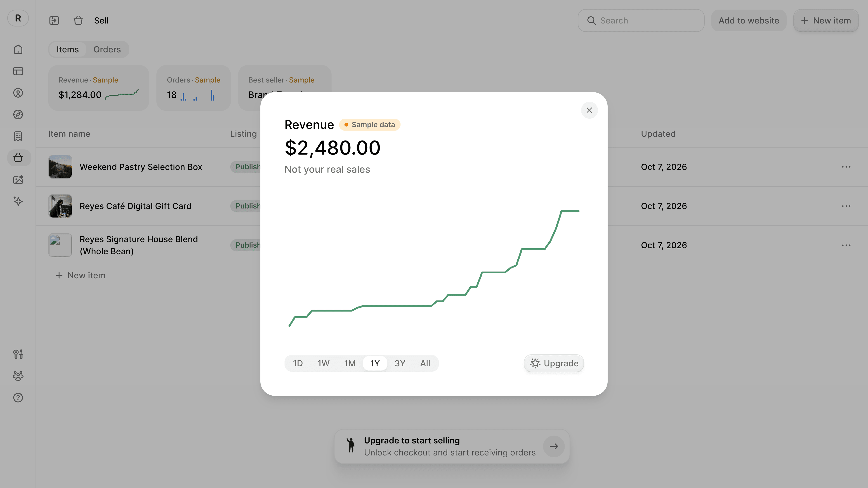The image size is (868, 488).
Task: Open the layout panel icon in sidebar
Action: pyautogui.click(x=18, y=71)
